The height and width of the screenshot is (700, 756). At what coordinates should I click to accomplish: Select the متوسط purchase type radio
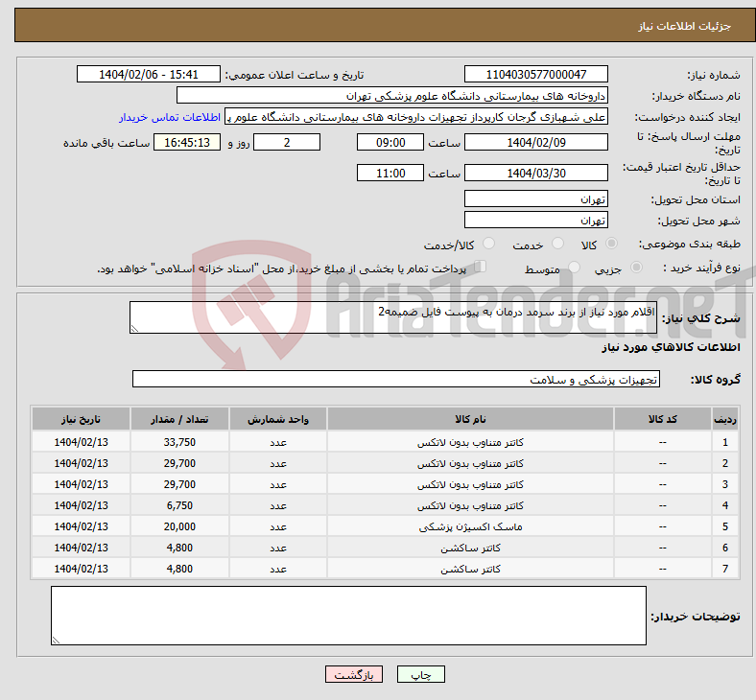coord(574,267)
